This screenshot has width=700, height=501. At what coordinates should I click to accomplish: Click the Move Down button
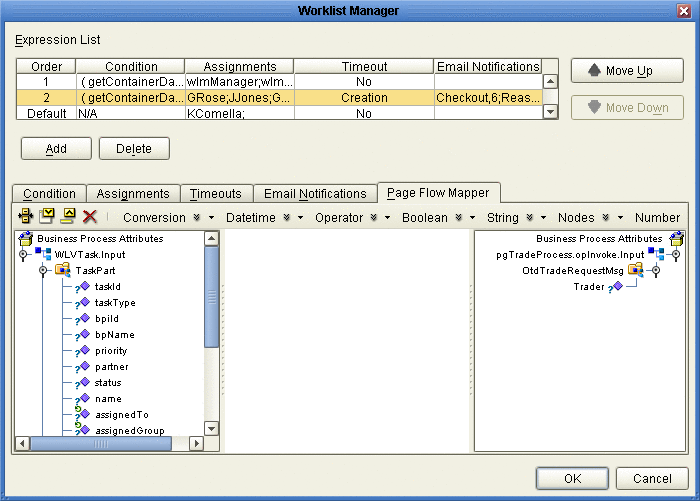[x=627, y=108]
